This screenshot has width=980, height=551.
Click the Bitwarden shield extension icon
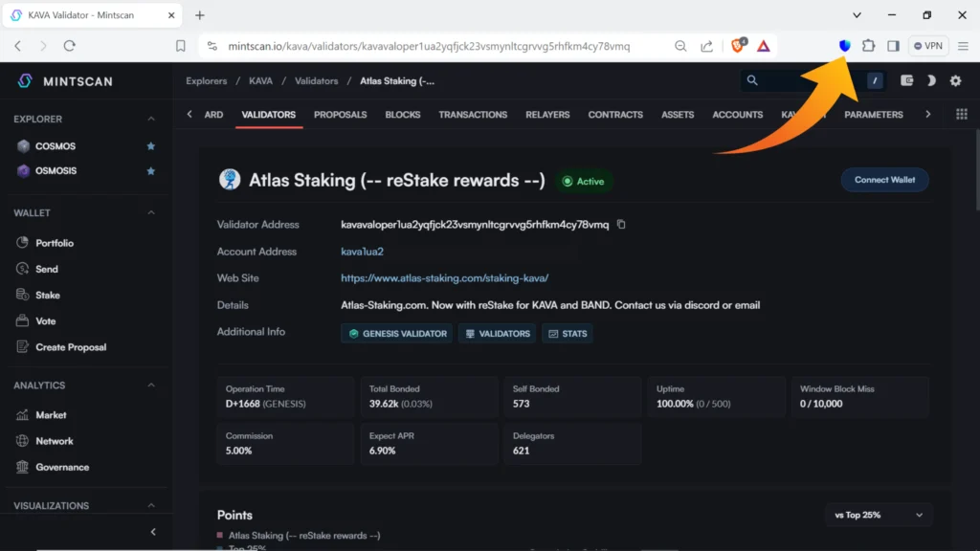[844, 46]
